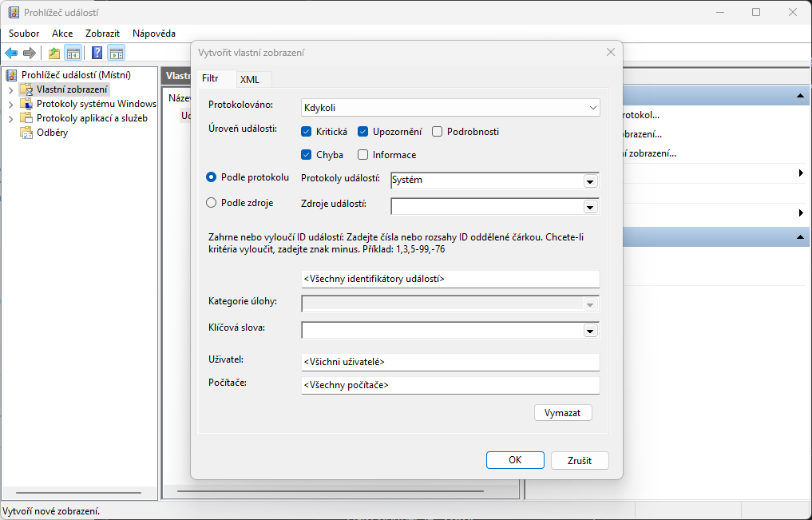Select the Odběry item in the tree
This screenshot has height=520, width=812.
coord(51,132)
